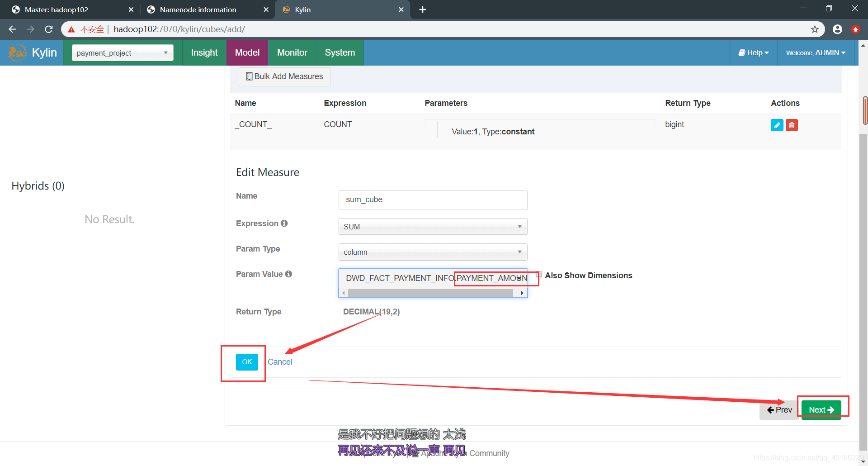
Task: Switch to Namenode information browser tab
Action: click(x=207, y=10)
